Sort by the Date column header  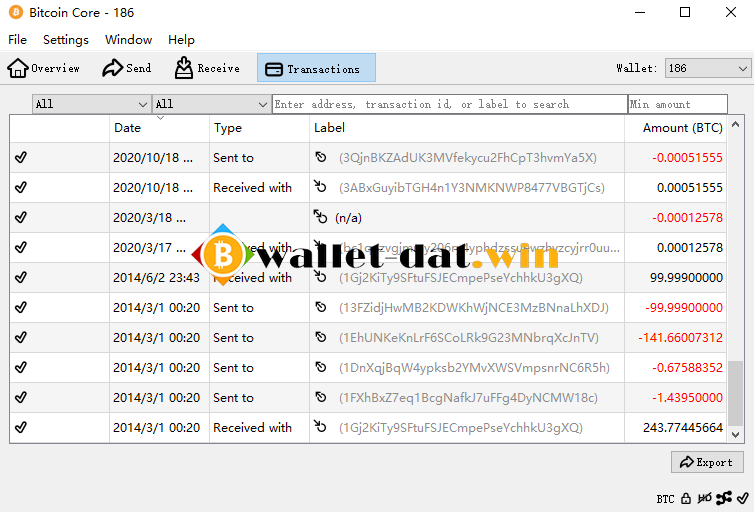click(x=159, y=128)
